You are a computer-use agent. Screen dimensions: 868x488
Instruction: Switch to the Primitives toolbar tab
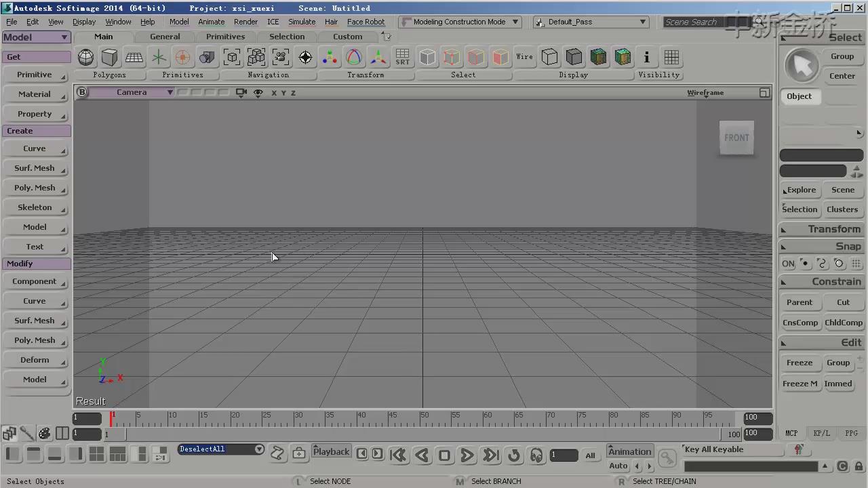point(225,37)
